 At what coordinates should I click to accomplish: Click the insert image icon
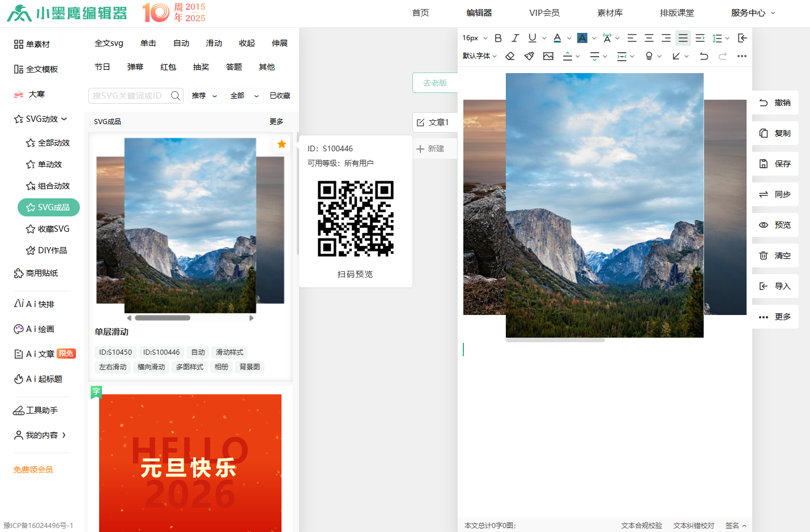point(548,56)
